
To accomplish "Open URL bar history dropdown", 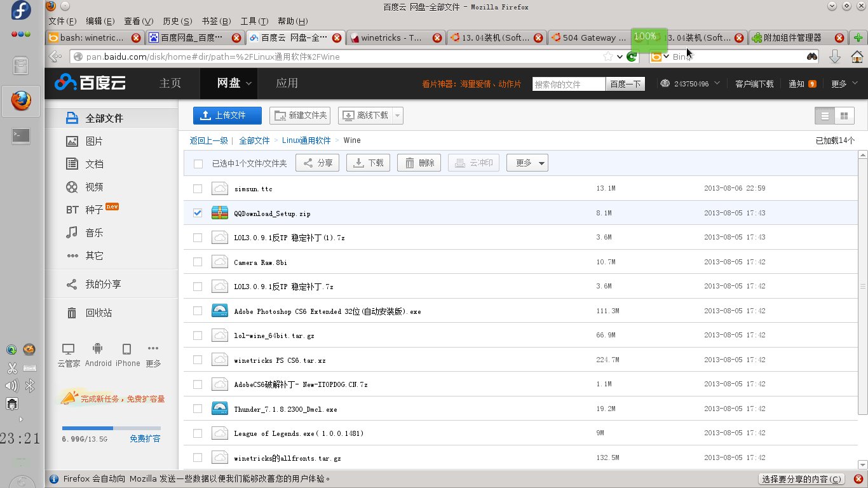I will (620, 57).
